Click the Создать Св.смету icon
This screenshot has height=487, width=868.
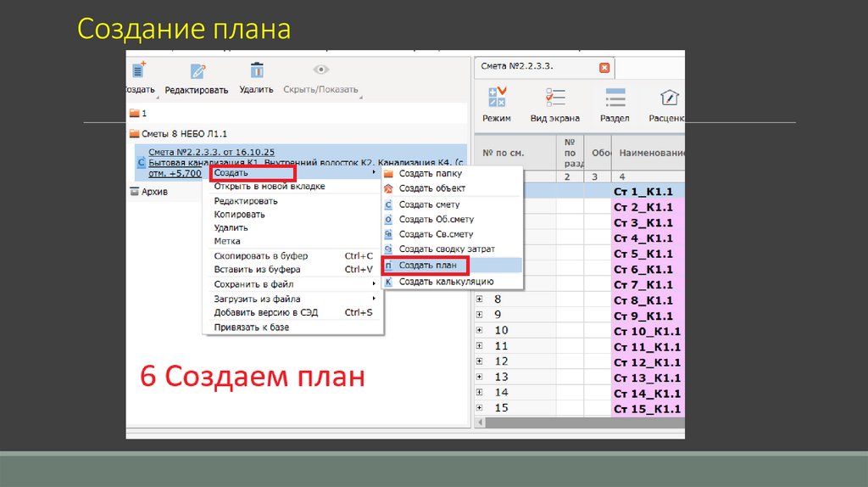[388, 234]
